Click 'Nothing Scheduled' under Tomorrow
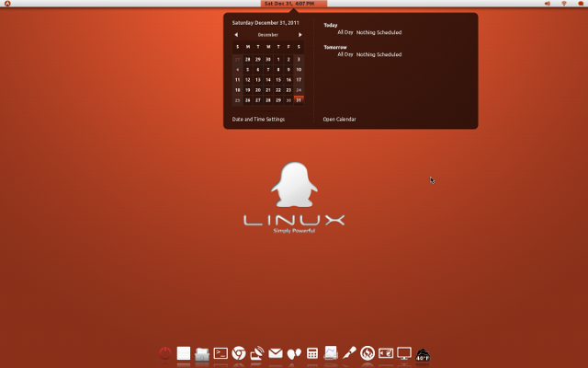The height and width of the screenshot is (368, 588). point(379,54)
